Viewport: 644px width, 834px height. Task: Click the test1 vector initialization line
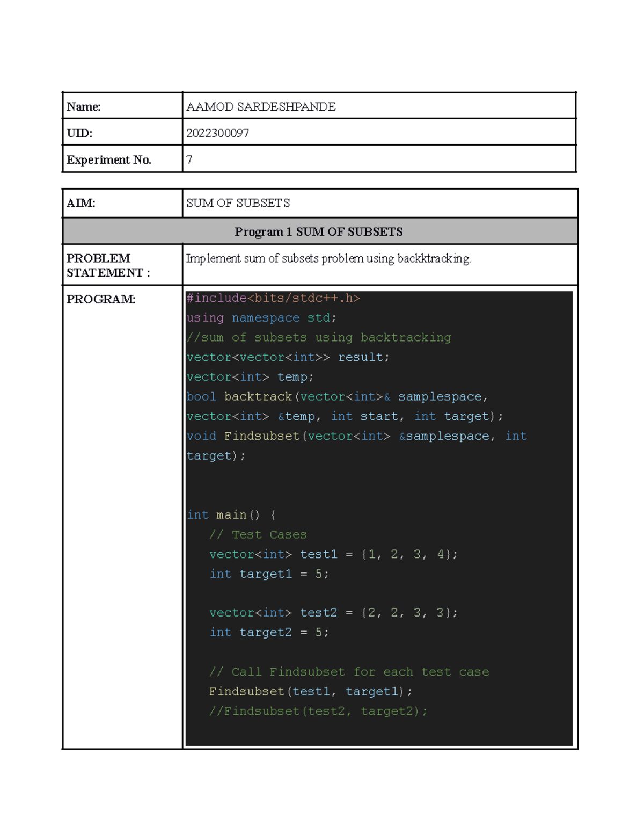coord(333,554)
